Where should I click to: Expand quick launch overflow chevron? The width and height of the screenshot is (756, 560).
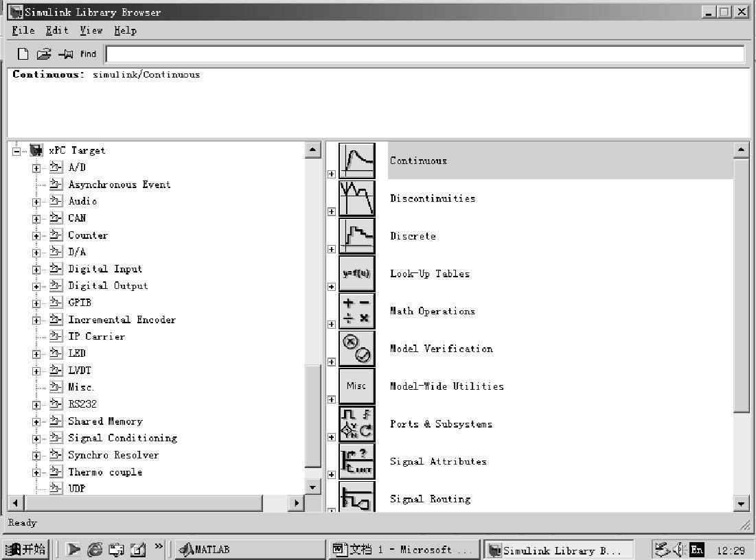click(159, 546)
